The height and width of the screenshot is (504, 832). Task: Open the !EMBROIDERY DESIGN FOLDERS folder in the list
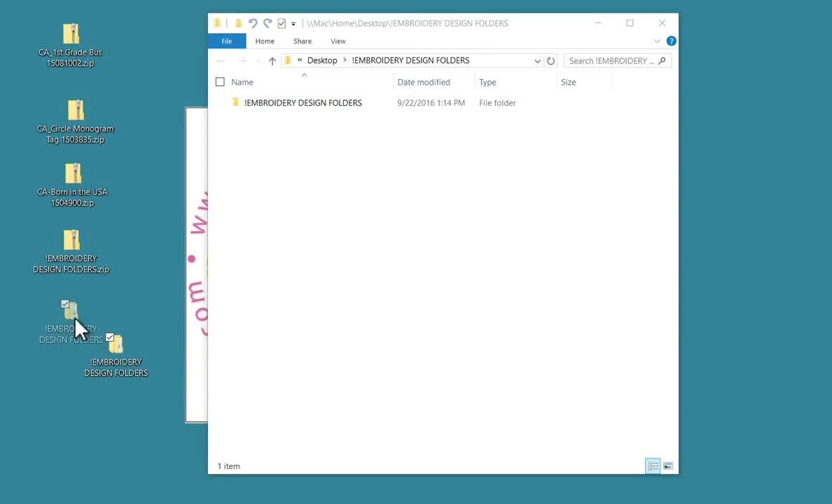click(x=303, y=103)
